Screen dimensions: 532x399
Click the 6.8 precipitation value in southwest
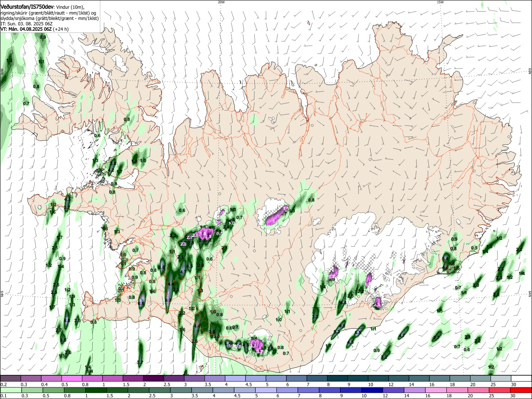141,303
